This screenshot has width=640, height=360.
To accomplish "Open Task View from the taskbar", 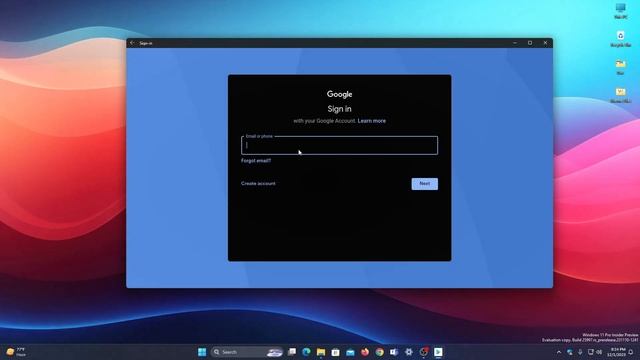I will (292, 352).
